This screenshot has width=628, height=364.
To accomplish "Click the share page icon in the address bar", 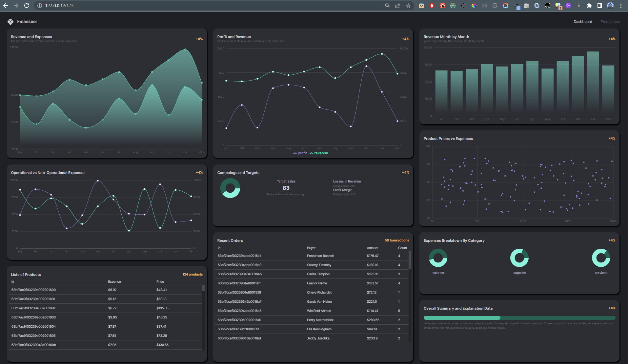I will click(x=398, y=6).
